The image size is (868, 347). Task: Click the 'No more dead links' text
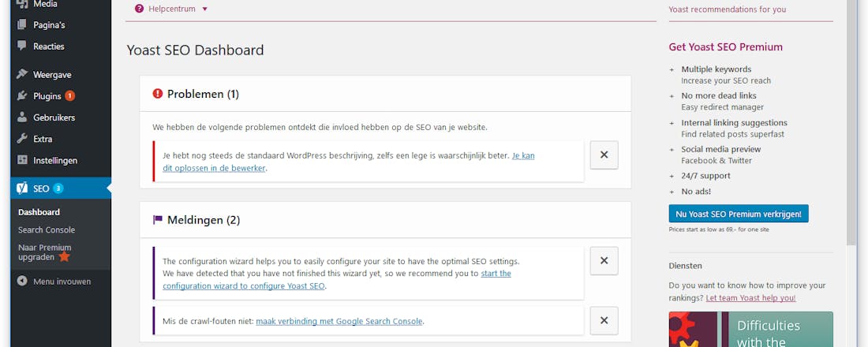pos(719,95)
